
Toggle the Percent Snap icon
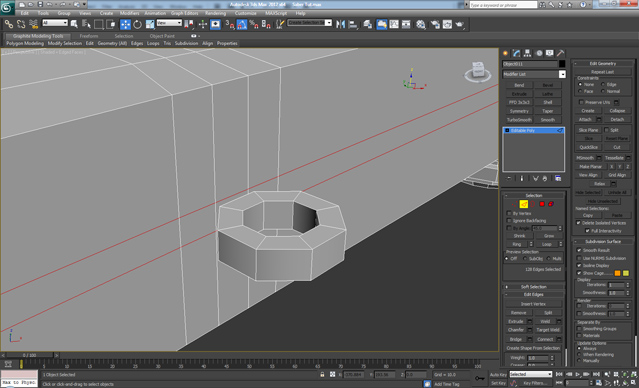pos(254,24)
